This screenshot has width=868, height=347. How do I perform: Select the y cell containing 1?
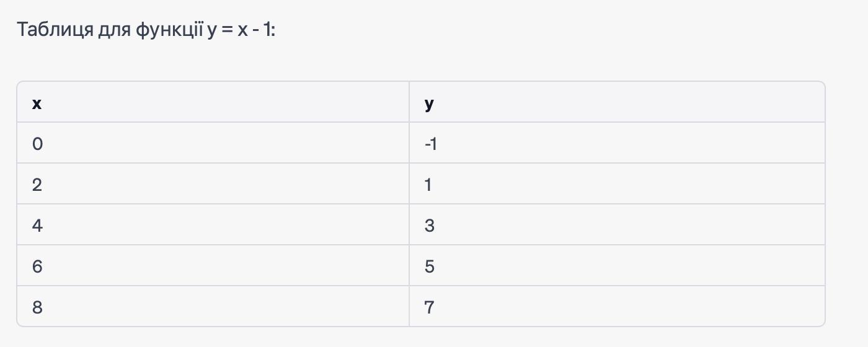click(428, 185)
